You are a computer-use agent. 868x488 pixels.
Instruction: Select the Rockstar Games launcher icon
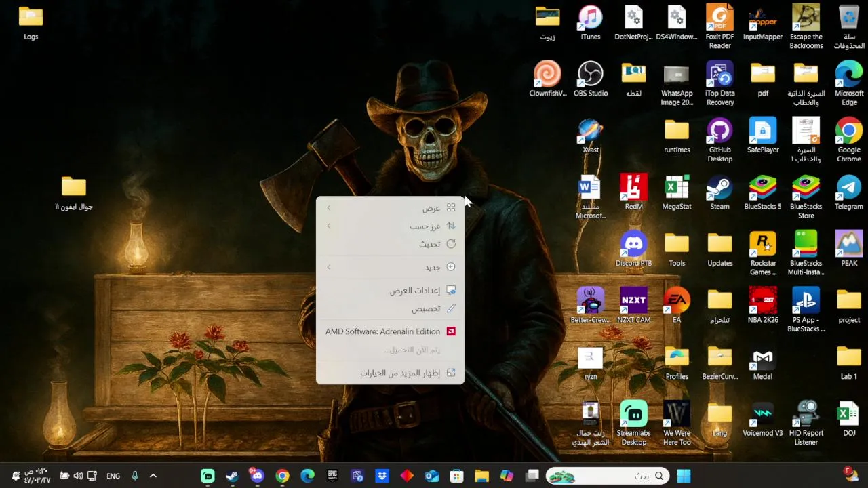coord(763,253)
